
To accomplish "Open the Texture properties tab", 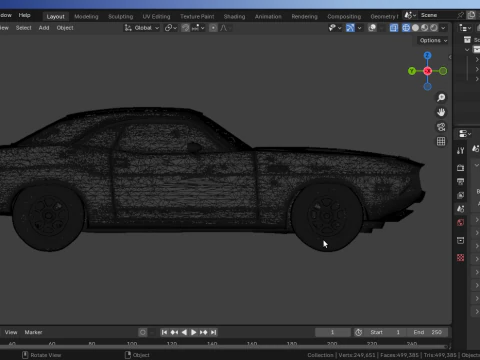I will click(461, 258).
